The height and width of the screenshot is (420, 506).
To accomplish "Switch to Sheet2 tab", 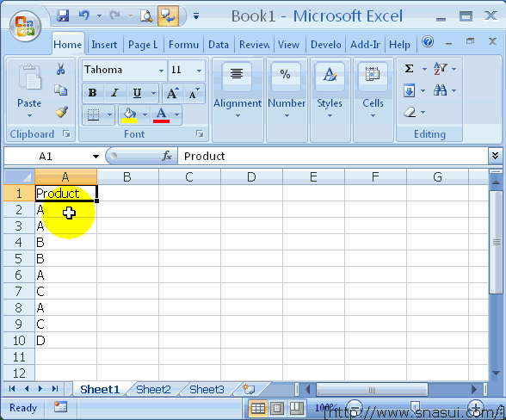I will 153,389.
